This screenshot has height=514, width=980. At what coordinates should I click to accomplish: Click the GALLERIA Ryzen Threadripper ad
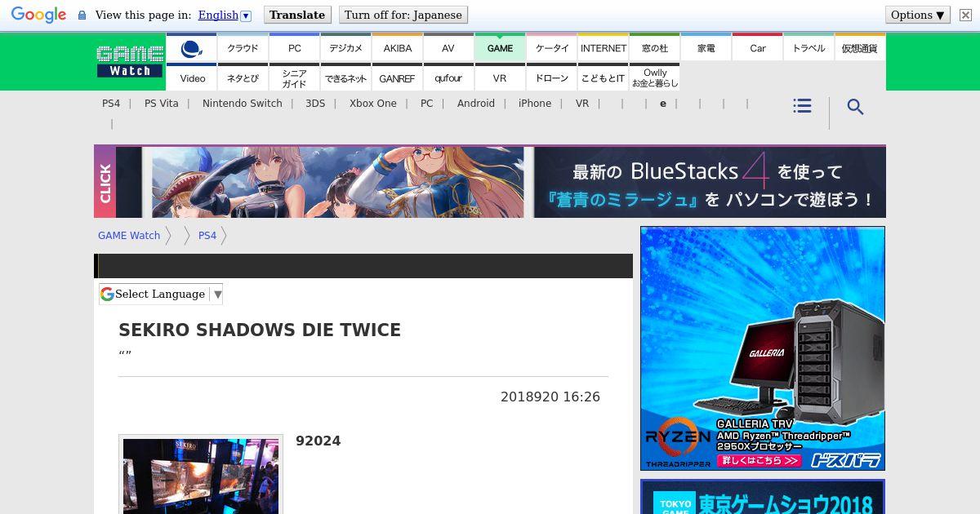(763, 348)
